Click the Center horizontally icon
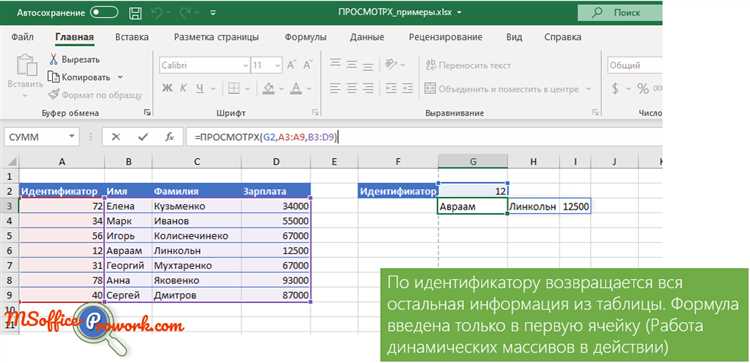Viewport: 750px width, 363px height. pos(352,88)
